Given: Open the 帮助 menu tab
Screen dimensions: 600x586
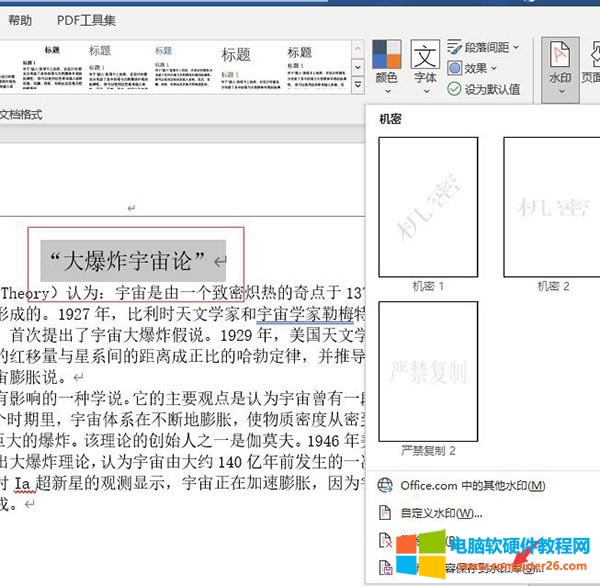Looking at the screenshot, I should pos(19,20).
